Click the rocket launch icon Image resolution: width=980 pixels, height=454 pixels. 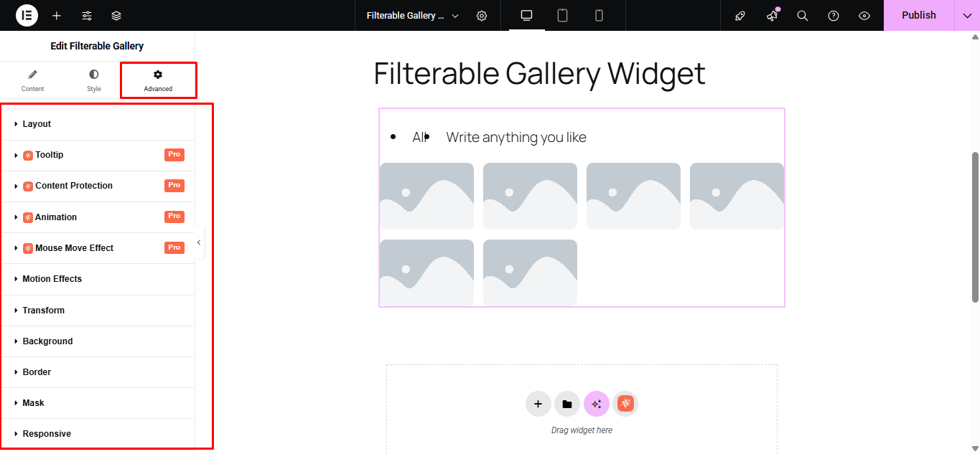pyautogui.click(x=740, y=15)
